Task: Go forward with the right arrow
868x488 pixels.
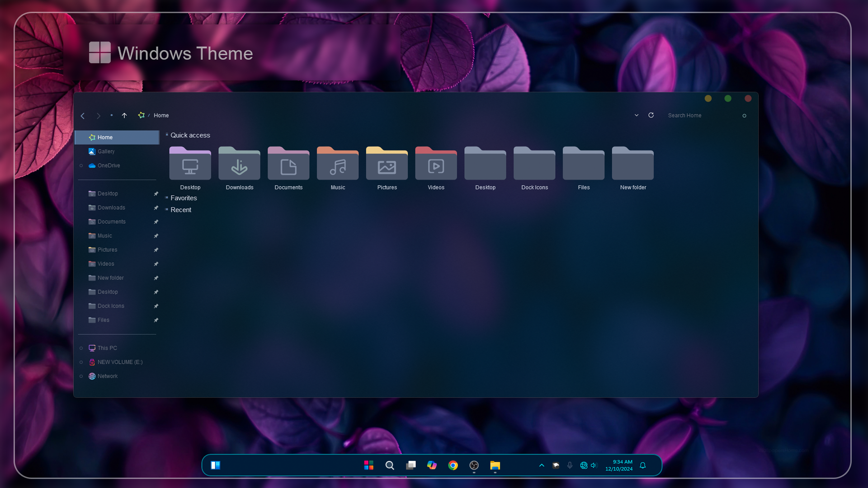Action: 98,116
